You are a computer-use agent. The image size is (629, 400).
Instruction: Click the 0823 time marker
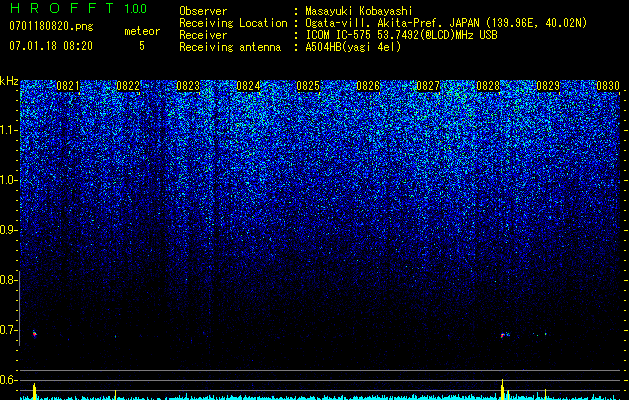coord(188,86)
